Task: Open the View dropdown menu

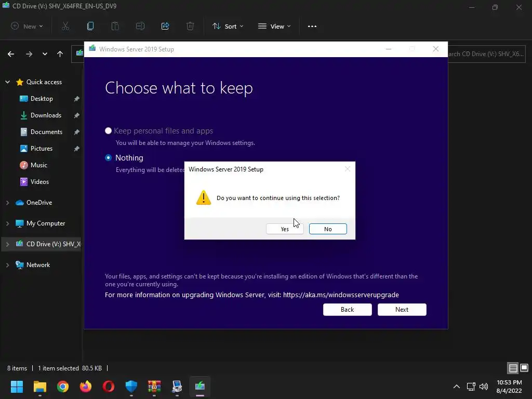Action: coord(274,26)
